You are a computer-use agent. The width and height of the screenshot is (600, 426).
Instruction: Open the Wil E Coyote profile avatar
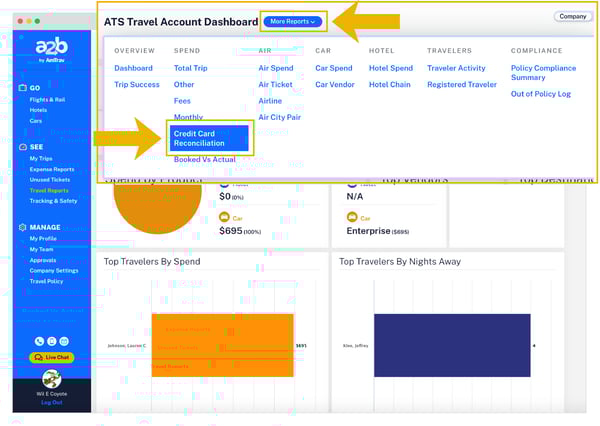[x=51, y=378]
